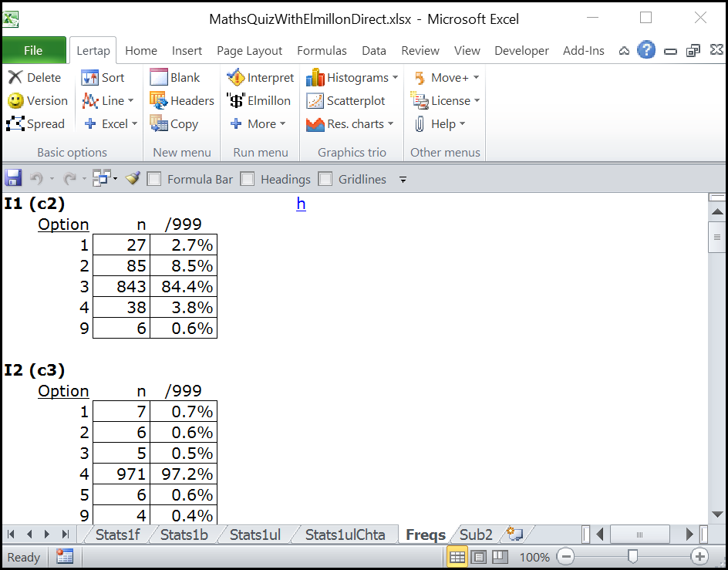The image size is (728, 570).
Task: Switch to Normal view in status bar
Action: point(457,556)
